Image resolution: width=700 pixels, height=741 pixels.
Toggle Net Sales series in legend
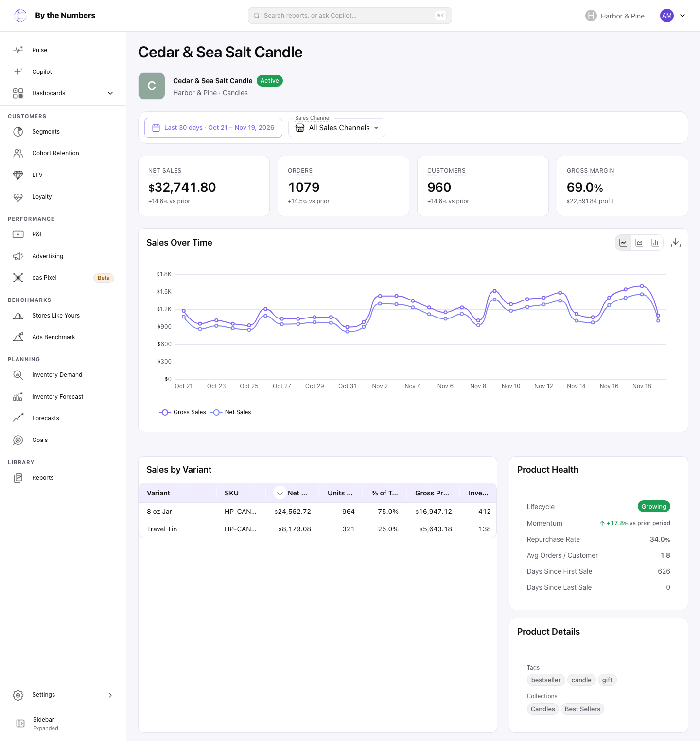231,412
